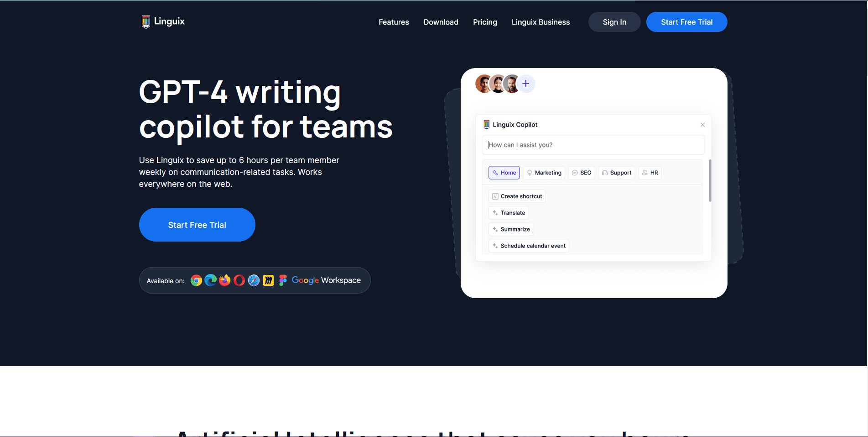Switch to the SEO tab

pos(582,173)
